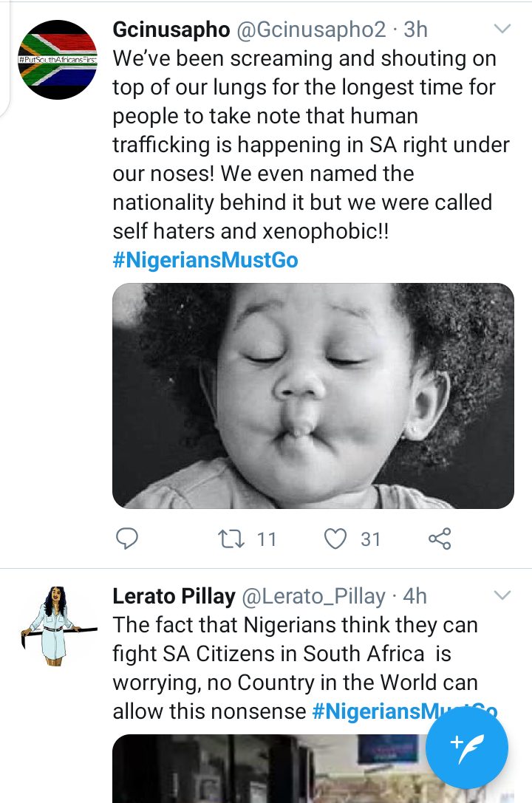Open the image in Lerato Pillay's tweet

point(266,768)
